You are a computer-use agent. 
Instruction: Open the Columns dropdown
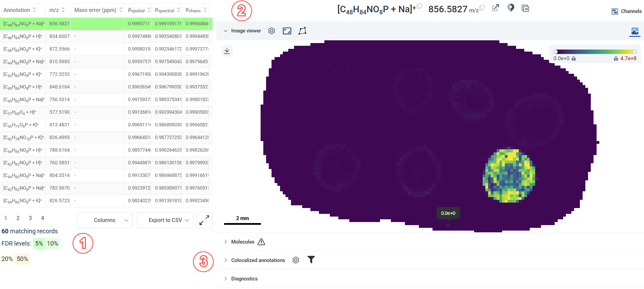click(105, 220)
